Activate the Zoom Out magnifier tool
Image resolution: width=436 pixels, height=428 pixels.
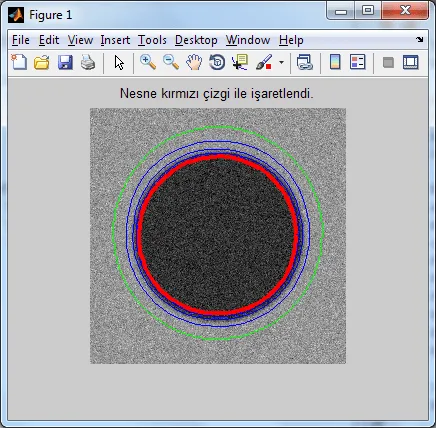pos(171,62)
